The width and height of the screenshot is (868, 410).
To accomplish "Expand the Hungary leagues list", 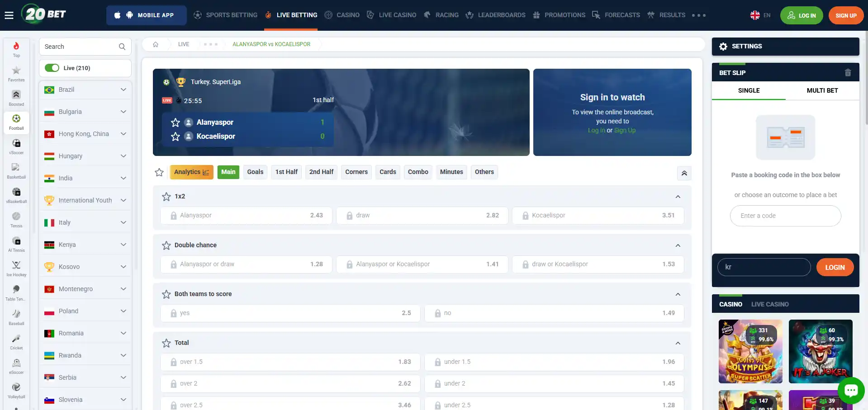I will (85, 156).
